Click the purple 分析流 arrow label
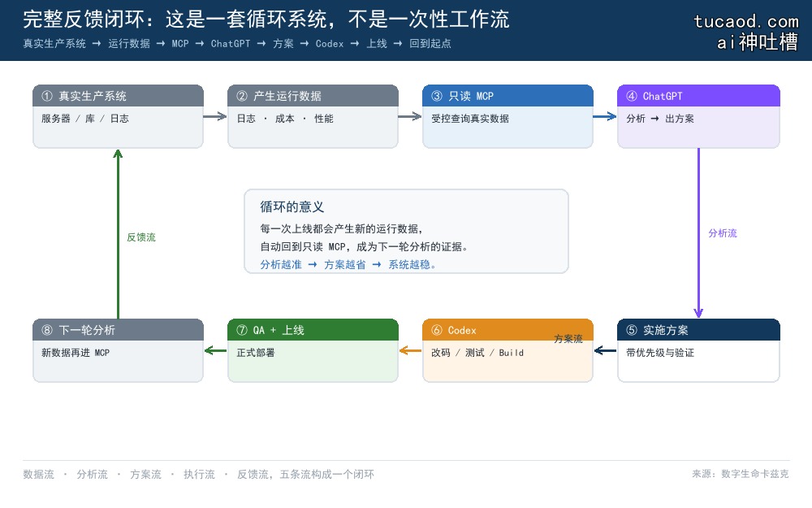This screenshot has width=812, height=508. pos(723,233)
